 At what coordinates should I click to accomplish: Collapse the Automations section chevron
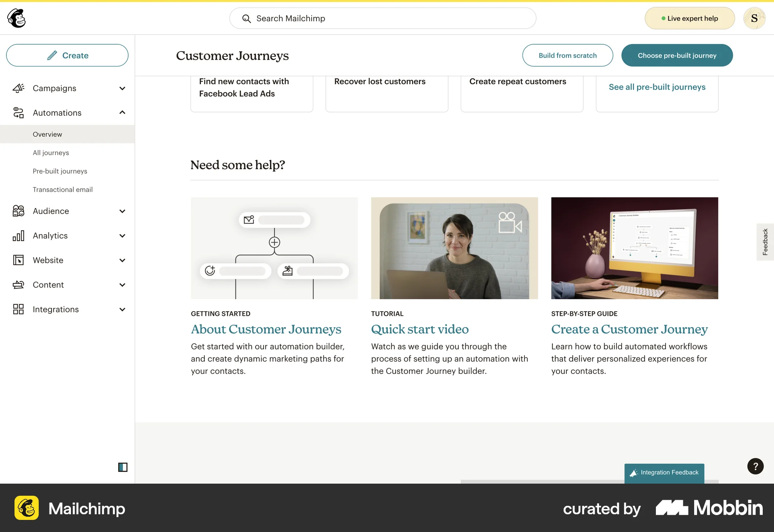click(122, 113)
